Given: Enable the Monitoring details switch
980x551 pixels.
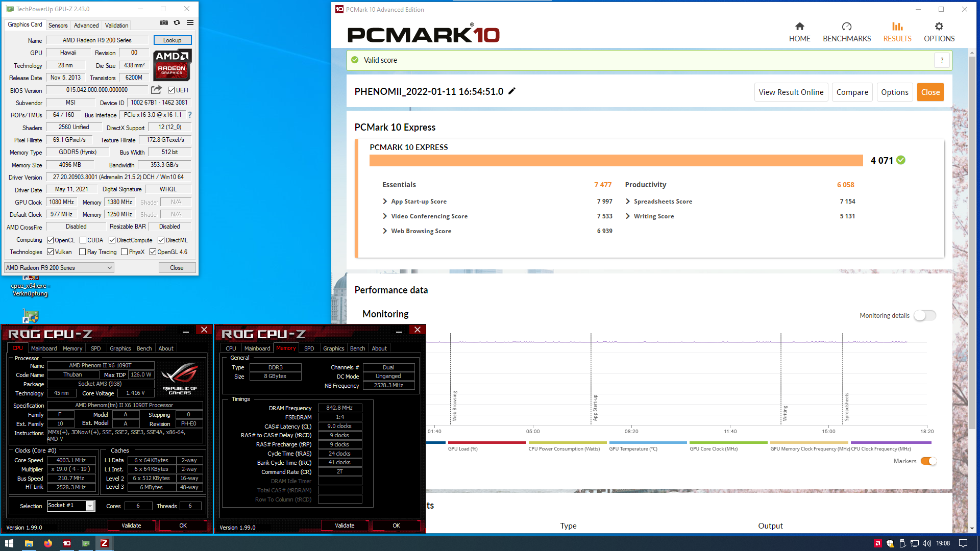Looking at the screenshot, I should click(x=925, y=315).
